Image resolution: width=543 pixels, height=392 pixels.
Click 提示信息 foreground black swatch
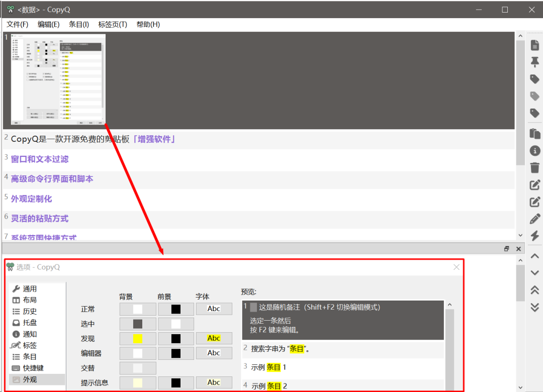tap(176, 382)
